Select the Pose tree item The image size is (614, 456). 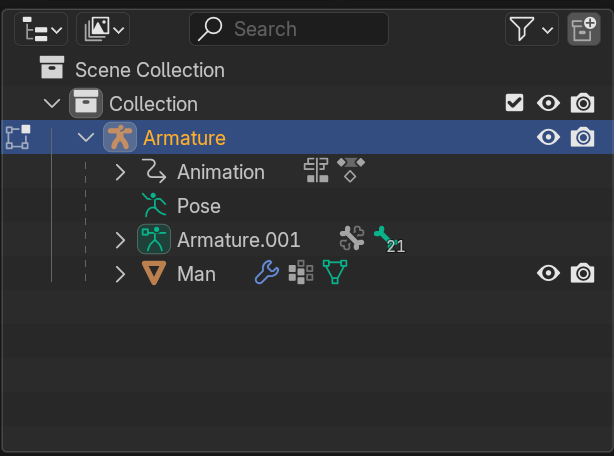(199, 206)
